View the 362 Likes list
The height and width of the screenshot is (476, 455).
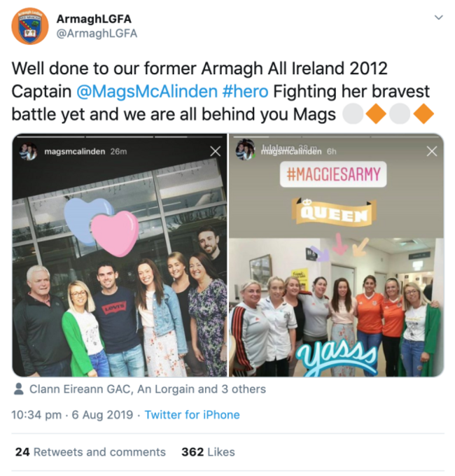pos(208,452)
